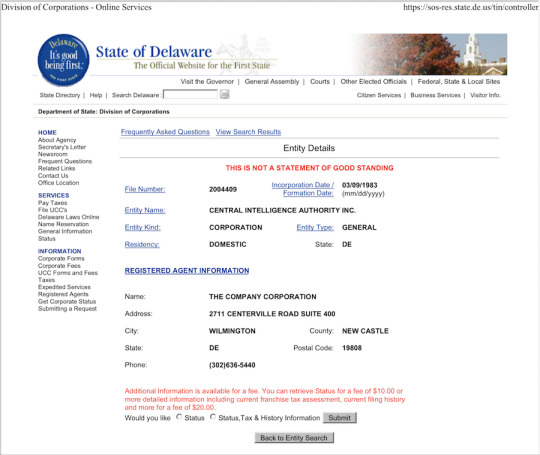
Task: Select Status, Tax & History Information radio
Action: [x=213, y=417]
